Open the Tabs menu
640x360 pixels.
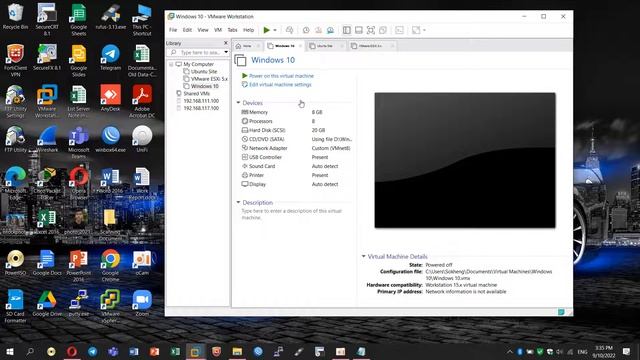pyautogui.click(x=232, y=30)
